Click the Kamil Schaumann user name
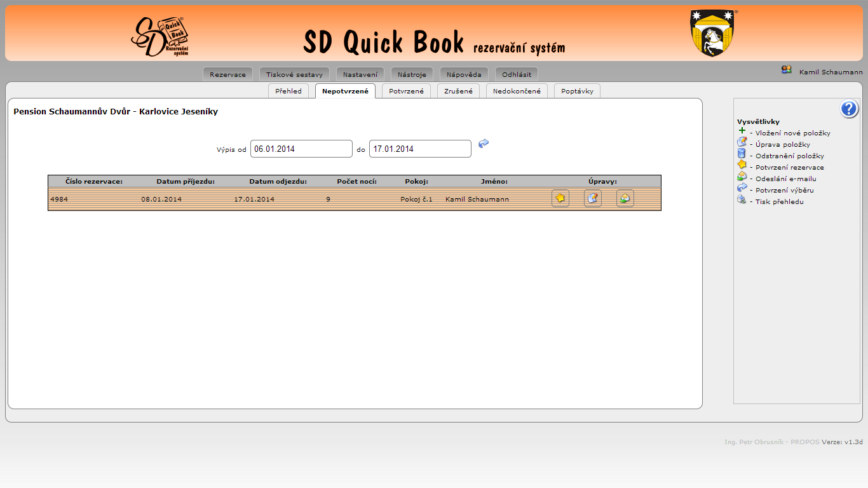This screenshot has height=488, width=868. (x=831, y=72)
